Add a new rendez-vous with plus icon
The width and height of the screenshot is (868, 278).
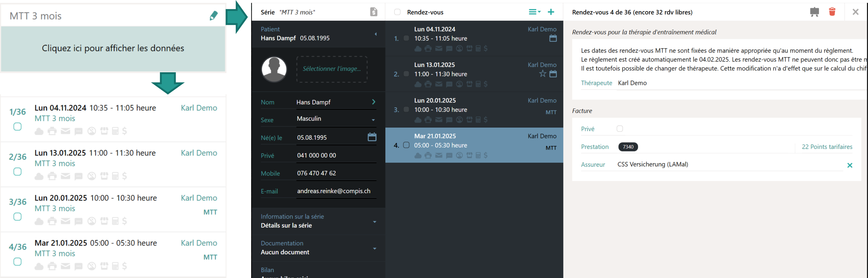click(x=551, y=12)
